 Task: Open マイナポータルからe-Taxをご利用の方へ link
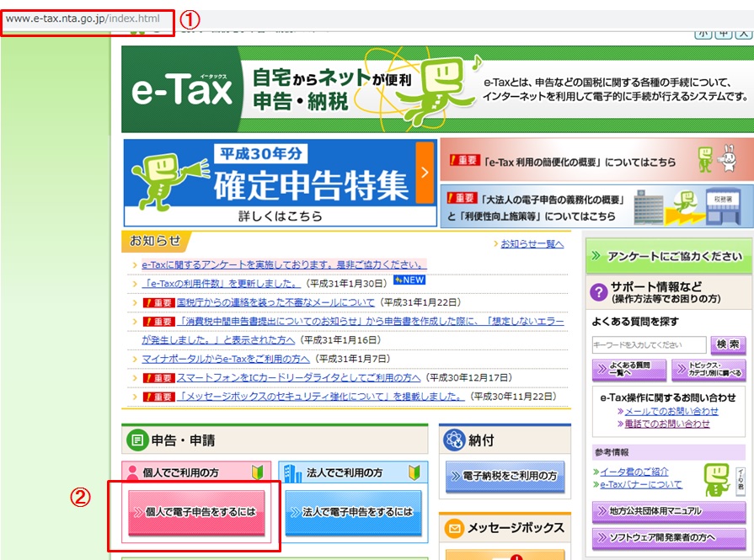coord(226,359)
